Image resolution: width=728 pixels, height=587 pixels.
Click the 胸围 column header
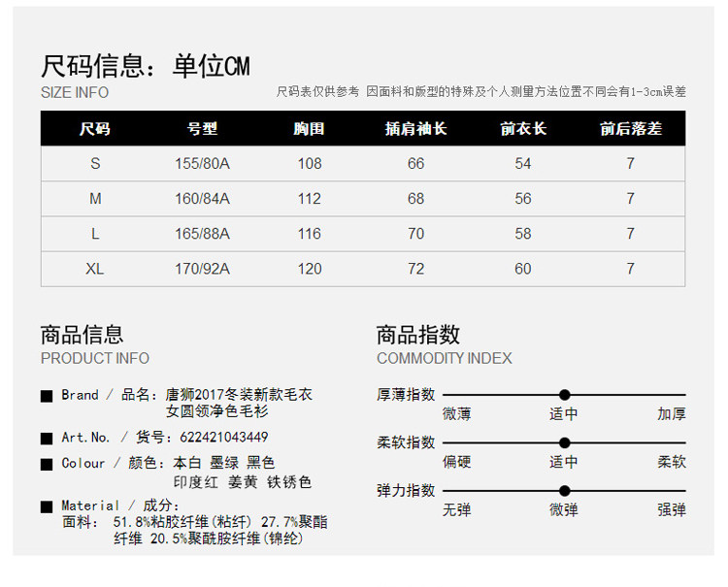(x=310, y=128)
